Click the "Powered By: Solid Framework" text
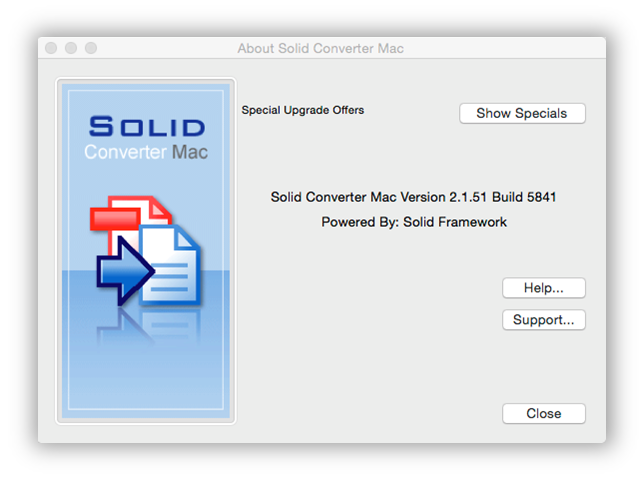This screenshot has width=644, height=480. point(414,222)
